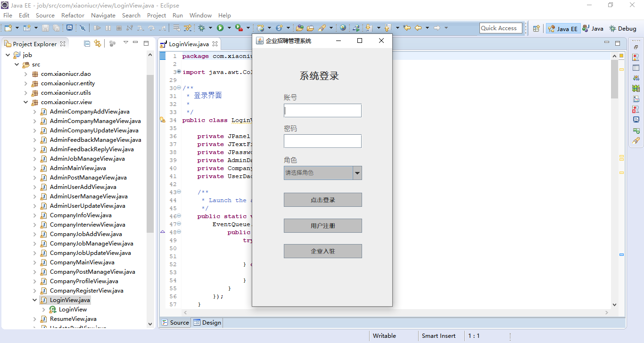644x343 pixels.
Task: Click the Open Console toolbar icon
Action: point(69,28)
